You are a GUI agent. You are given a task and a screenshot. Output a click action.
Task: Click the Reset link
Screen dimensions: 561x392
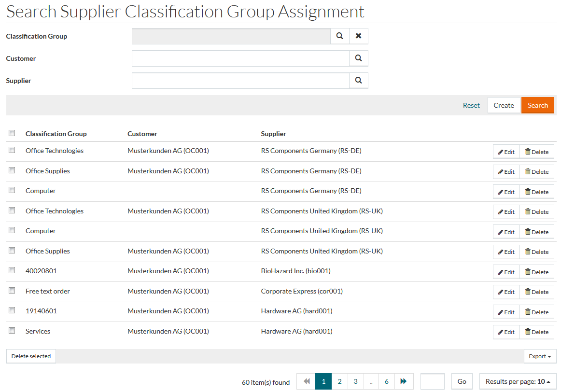point(471,105)
